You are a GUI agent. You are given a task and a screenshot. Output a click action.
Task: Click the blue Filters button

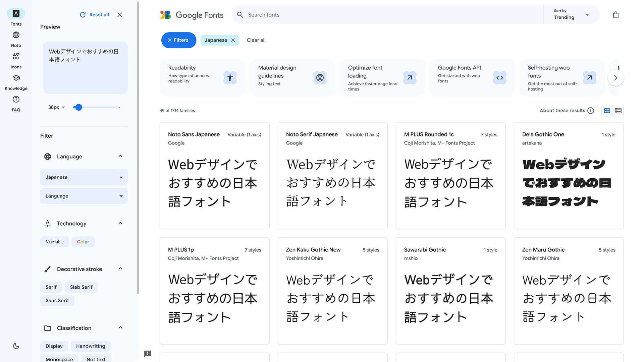tap(178, 40)
